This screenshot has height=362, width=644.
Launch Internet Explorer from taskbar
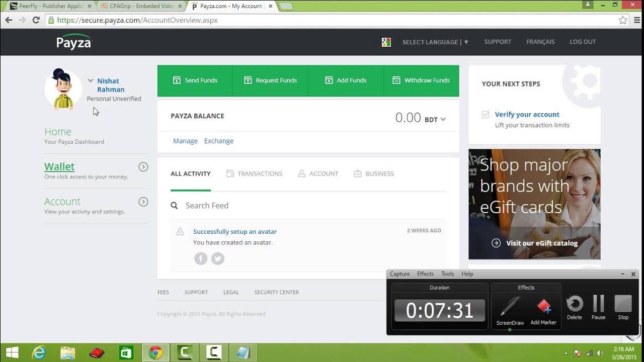pyautogui.click(x=39, y=353)
